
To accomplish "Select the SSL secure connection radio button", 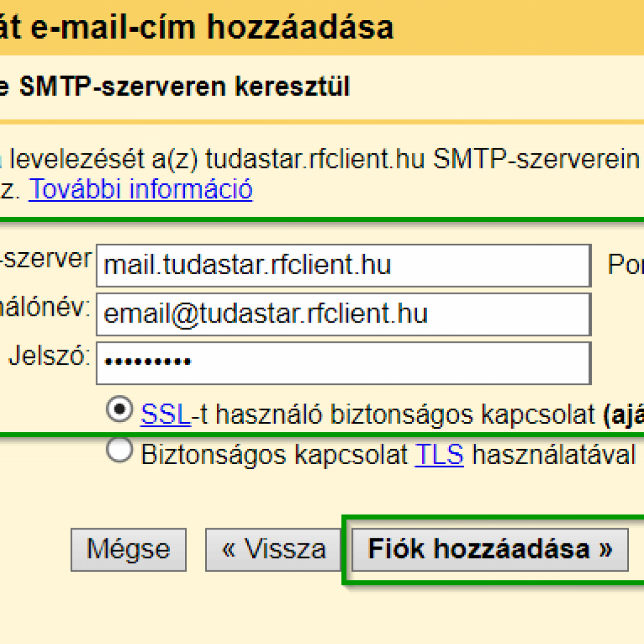I will (119, 410).
